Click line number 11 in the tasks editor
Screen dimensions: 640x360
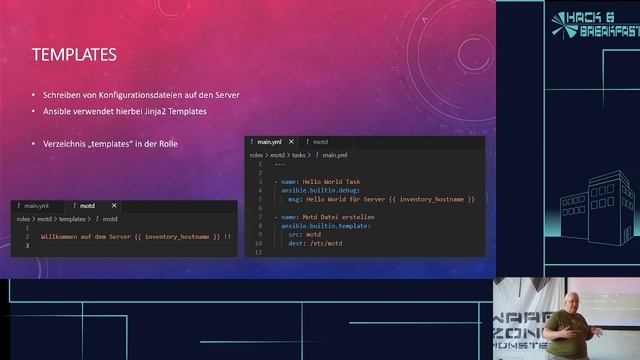(x=258, y=253)
